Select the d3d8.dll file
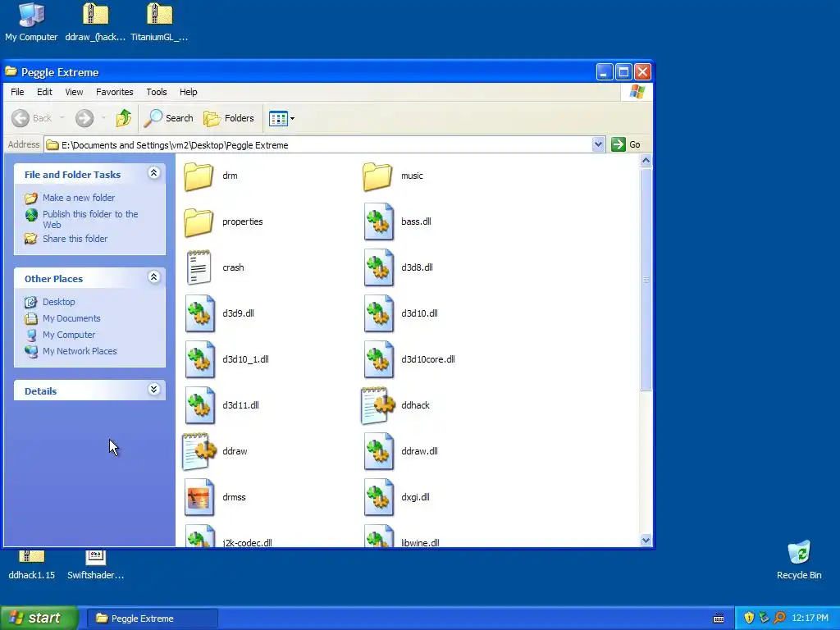This screenshot has height=630, width=840. click(x=398, y=267)
